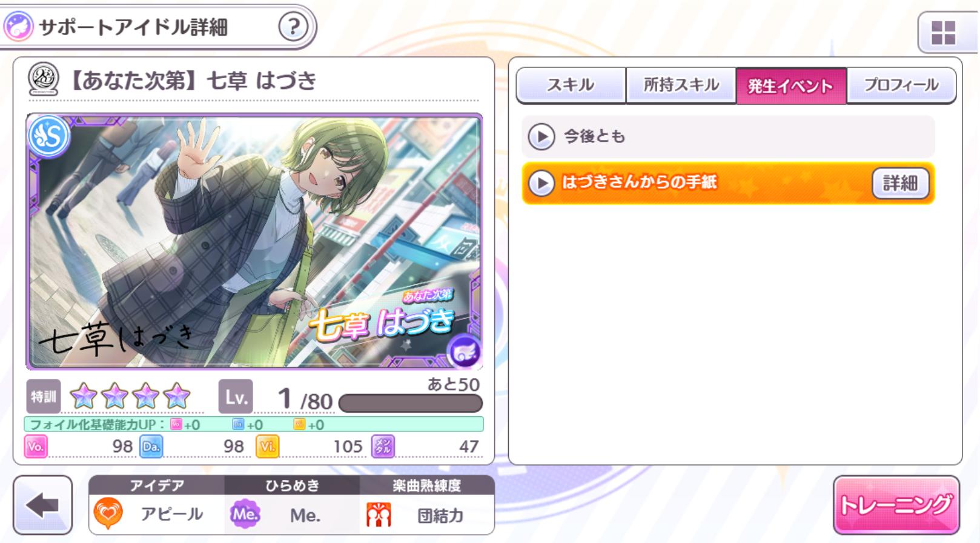The image size is (980, 543).
Task: Open the help question mark icon
Action: tap(293, 27)
